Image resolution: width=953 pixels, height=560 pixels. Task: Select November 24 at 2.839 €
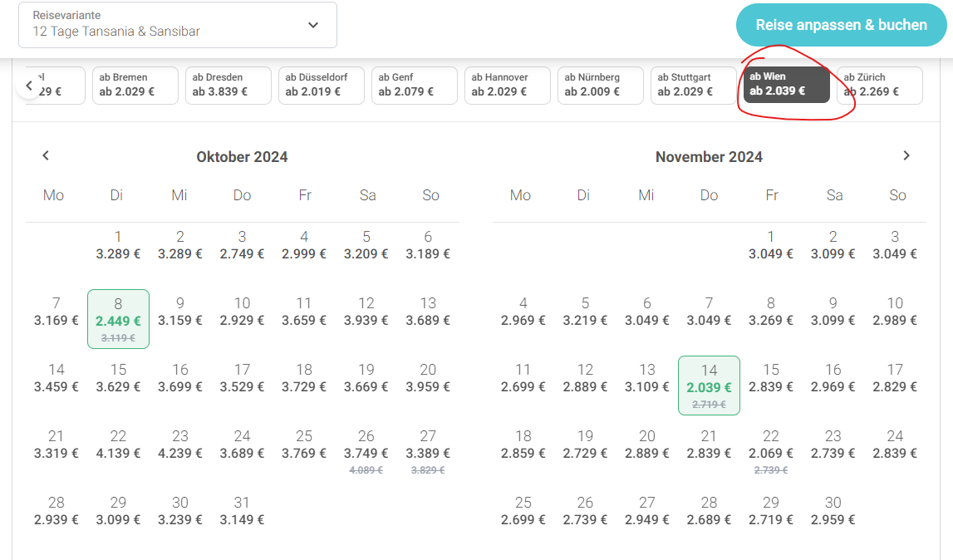point(896,445)
